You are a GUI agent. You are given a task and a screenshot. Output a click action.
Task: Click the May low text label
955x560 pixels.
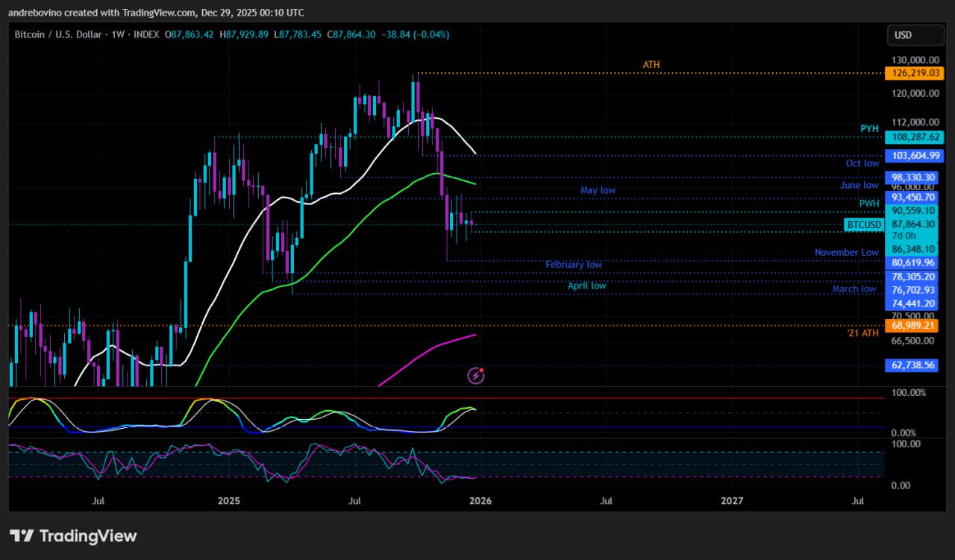tap(598, 191)
